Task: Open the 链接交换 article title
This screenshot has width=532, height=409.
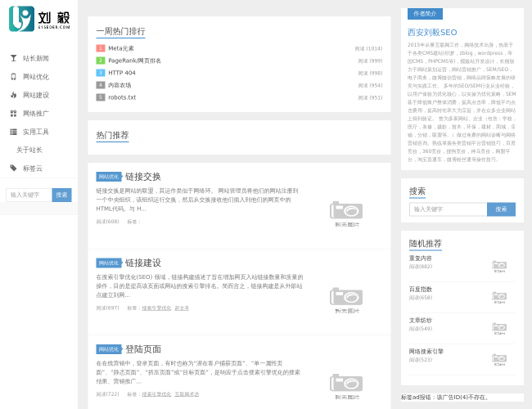Action: [143, 177]
